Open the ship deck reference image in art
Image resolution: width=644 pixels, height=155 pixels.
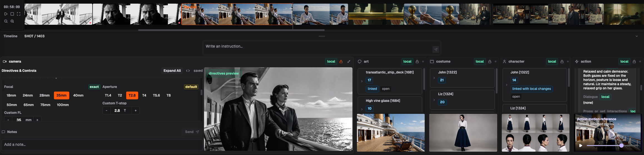point(391,132)
